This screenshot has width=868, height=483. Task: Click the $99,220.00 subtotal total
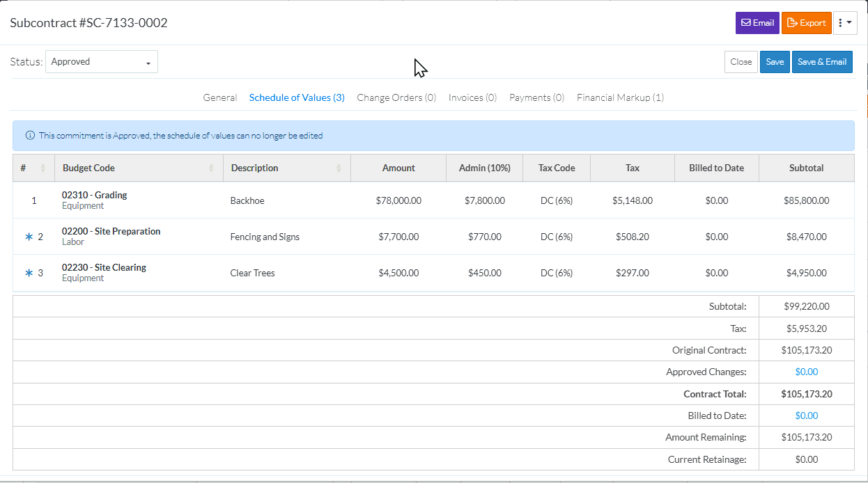coord(807,307)
